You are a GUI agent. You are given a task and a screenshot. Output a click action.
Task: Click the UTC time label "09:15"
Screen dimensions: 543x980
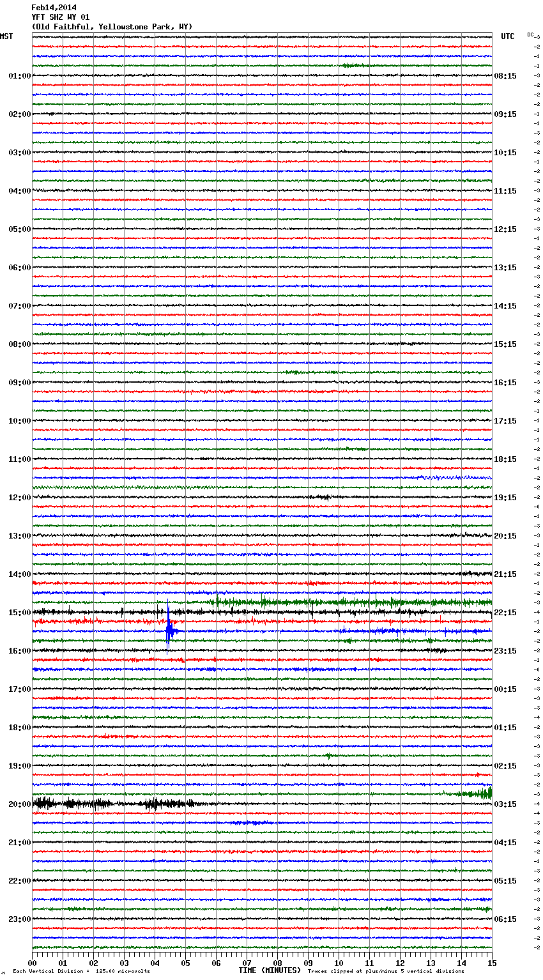(x=505, y=114)
